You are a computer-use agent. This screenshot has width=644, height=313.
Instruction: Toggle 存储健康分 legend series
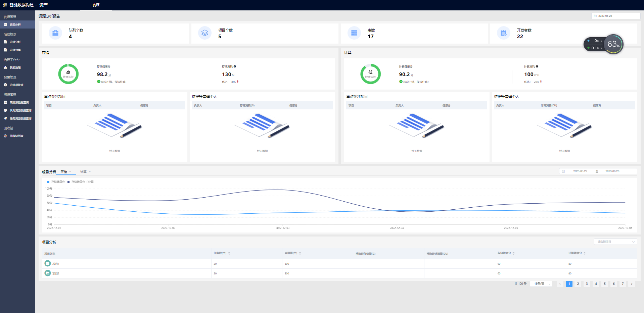(x=56, y=182)
